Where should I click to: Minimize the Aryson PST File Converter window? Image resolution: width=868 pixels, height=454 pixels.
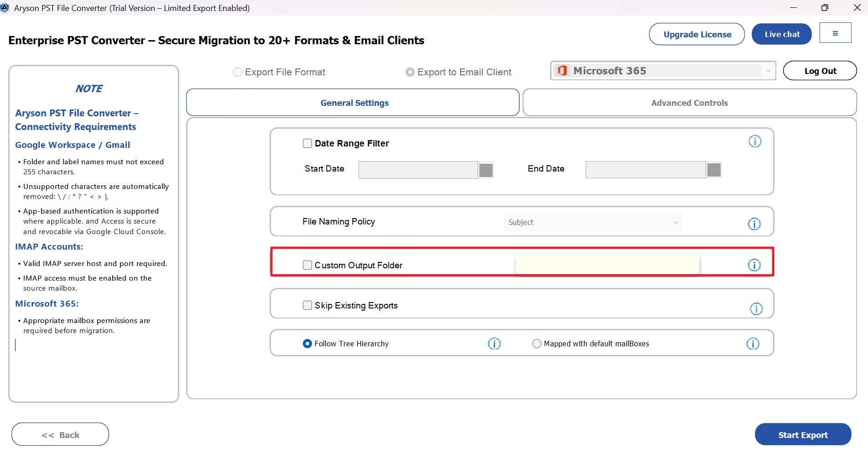[x=793, y=8]
